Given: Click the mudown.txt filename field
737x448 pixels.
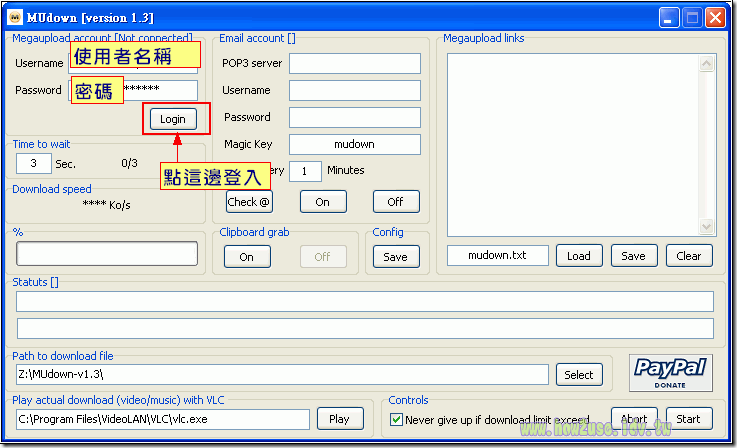Looking at the screenshot, I should 498,255.
